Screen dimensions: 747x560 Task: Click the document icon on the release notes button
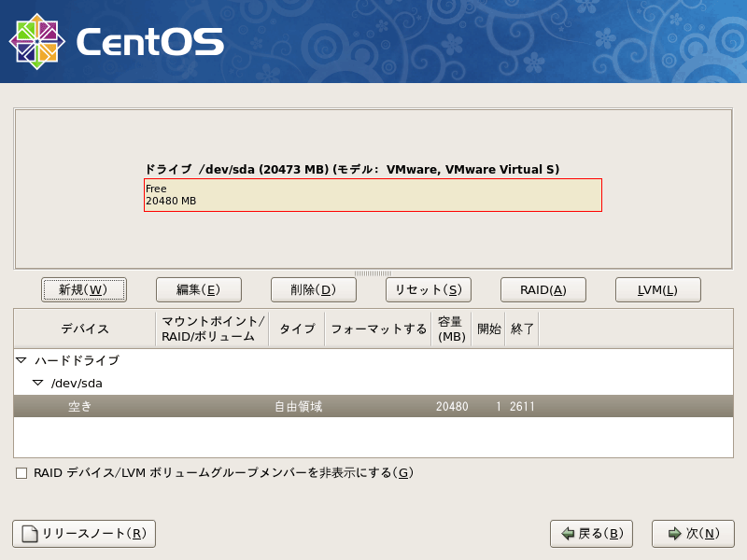(x=28, y=534)
